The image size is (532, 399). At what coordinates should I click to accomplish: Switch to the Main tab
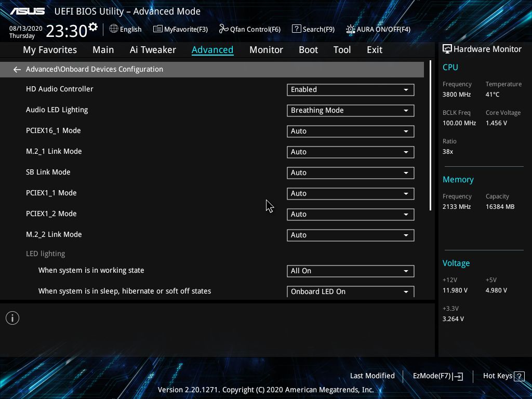(x=103, y=50)
